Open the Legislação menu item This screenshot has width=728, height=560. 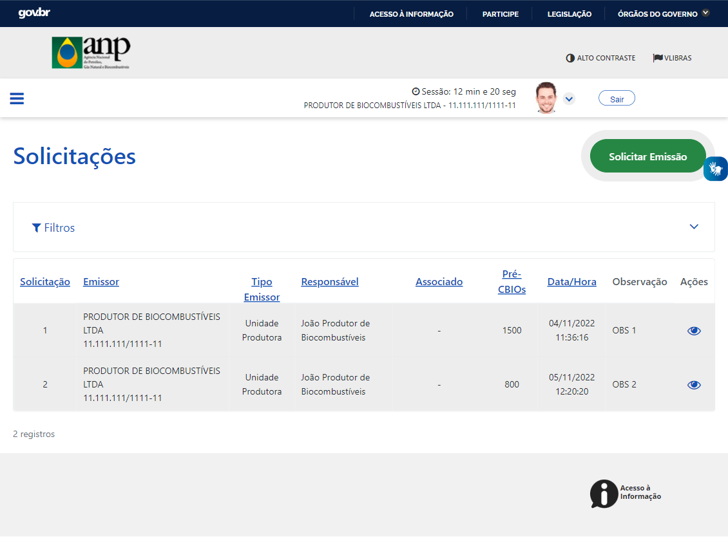tap(569, 14)
